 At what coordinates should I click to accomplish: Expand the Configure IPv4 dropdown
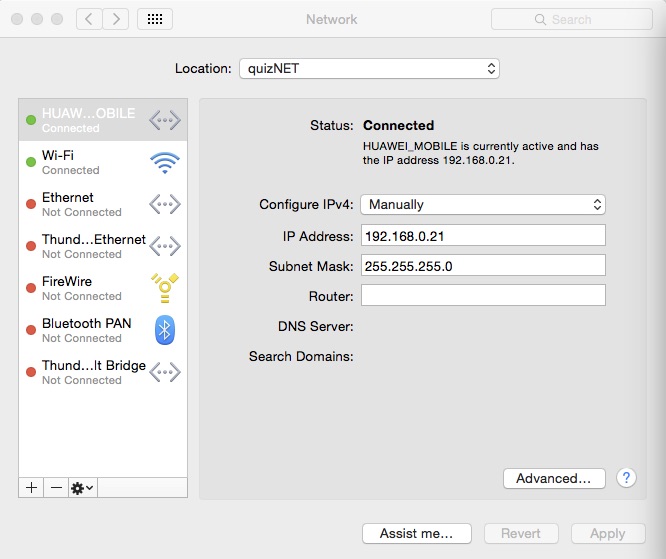[483, 204]
